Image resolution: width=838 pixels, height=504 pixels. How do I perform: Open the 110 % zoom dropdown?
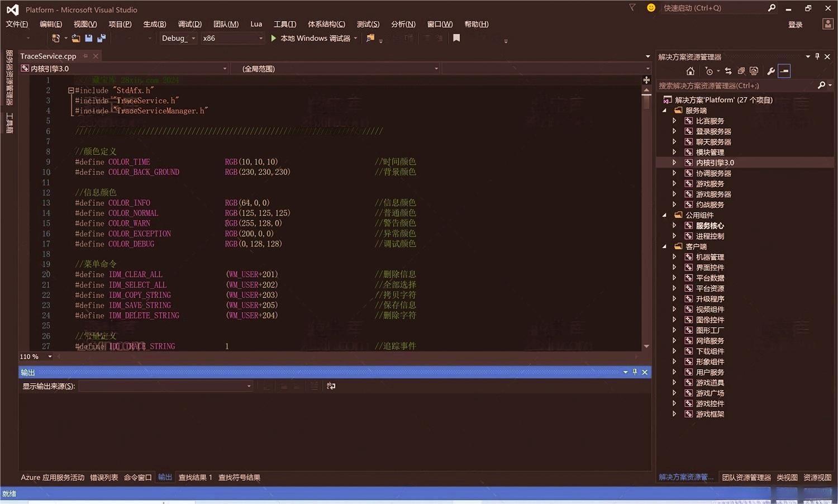50,356
